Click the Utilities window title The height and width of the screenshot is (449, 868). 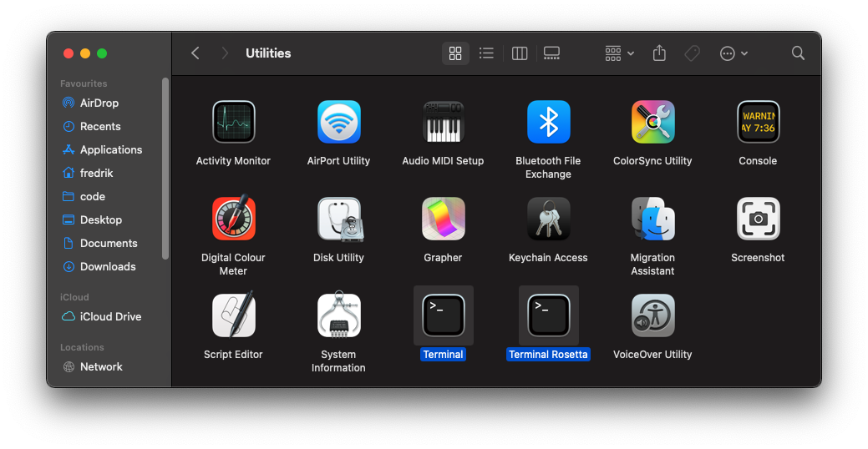click(x=268, y=53)
